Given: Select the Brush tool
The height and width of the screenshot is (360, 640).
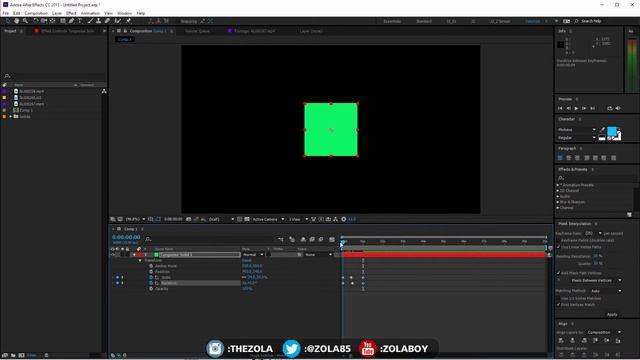Looking at the screenshot, I should (x=90, y=21).
